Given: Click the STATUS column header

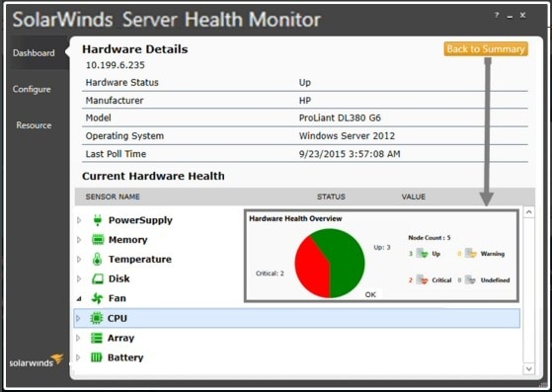Looking at the screenshot, I should [331, 196].
